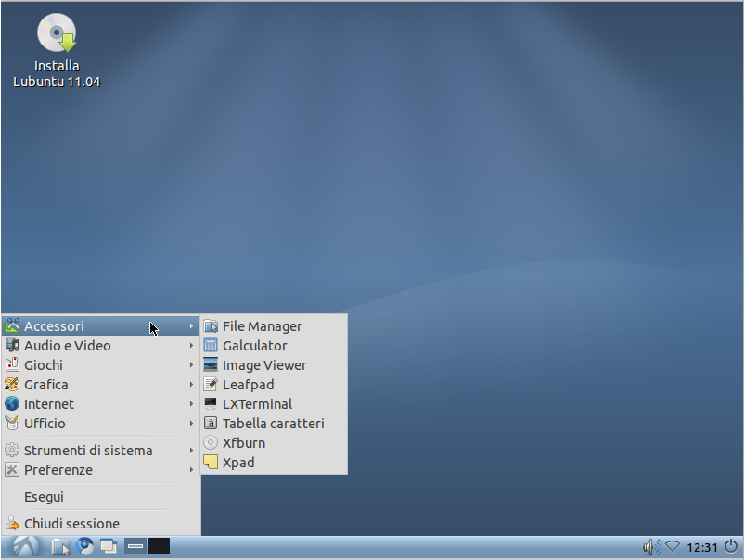The height and width of the screenshot is (560, 744).
Task: Click the Lubuntu start menu button
Action: pos(25,547)
